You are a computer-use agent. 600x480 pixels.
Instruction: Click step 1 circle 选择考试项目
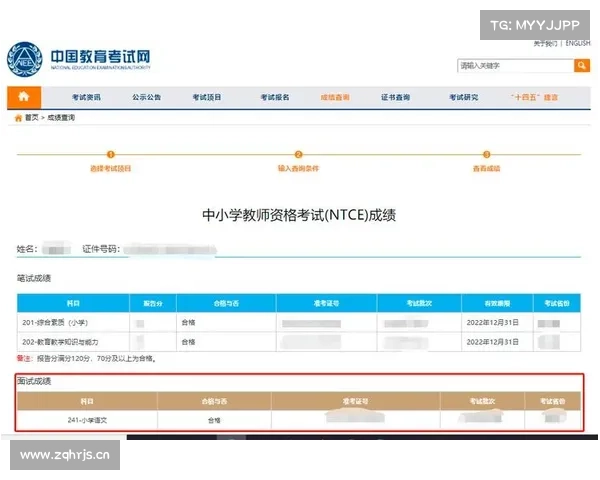pyautogui.click(x=111, y=155)
